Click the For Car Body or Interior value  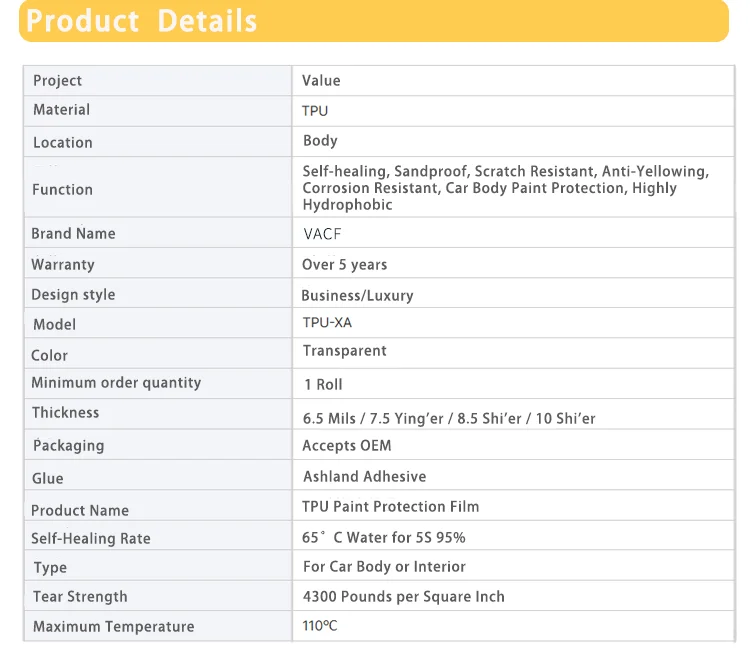click(384, 567)
